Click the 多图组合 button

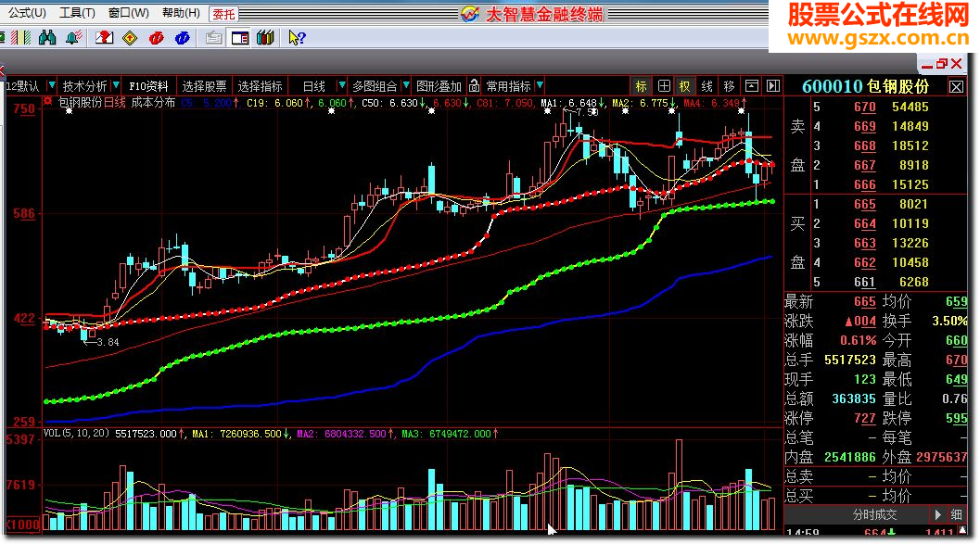pyautogui.click(x=375, y=86)
